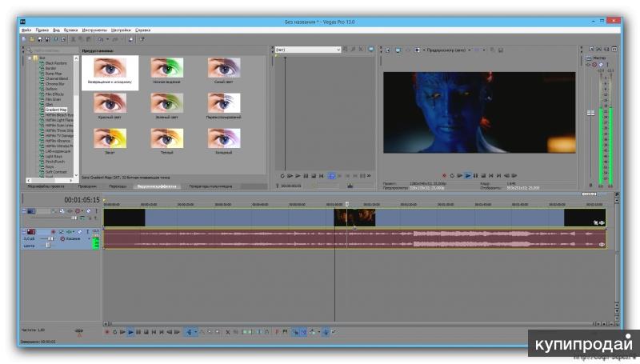640x364 pixels.
Task: Select Gradient Map effect in tree
Action: (56, 110)
